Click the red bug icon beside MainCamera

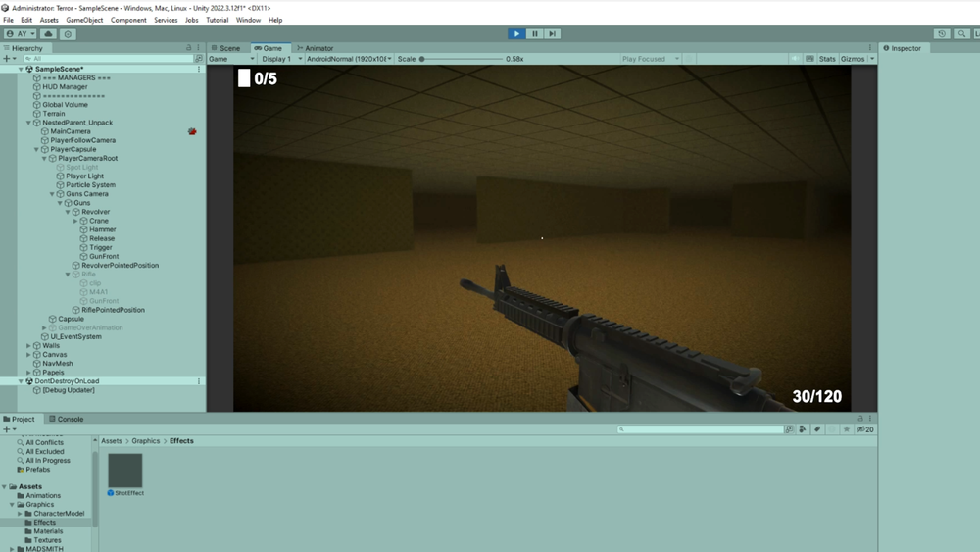[192, 131]
